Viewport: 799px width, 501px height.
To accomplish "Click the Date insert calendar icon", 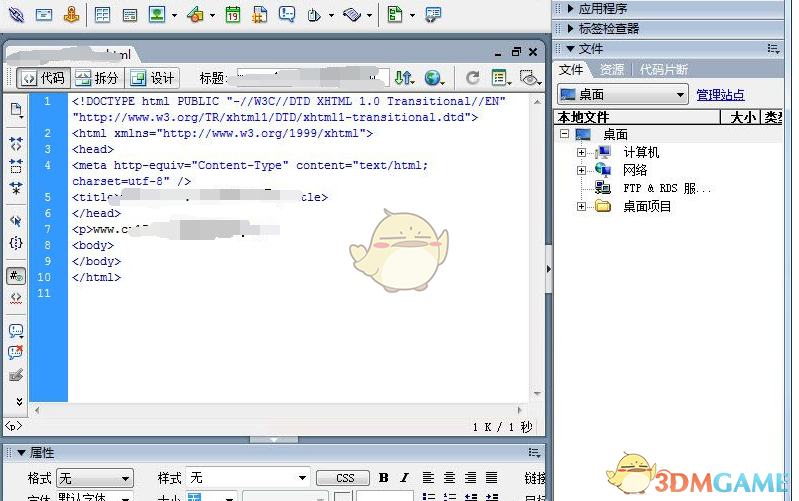I will [232, 15].
